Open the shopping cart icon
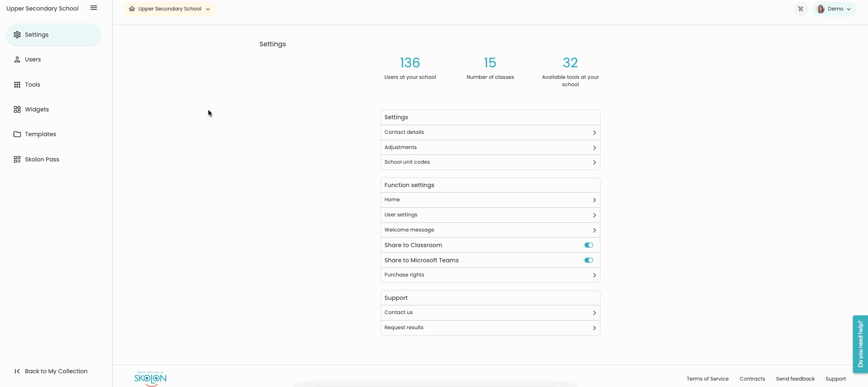 pyautogui.click(x=801, y=9)
